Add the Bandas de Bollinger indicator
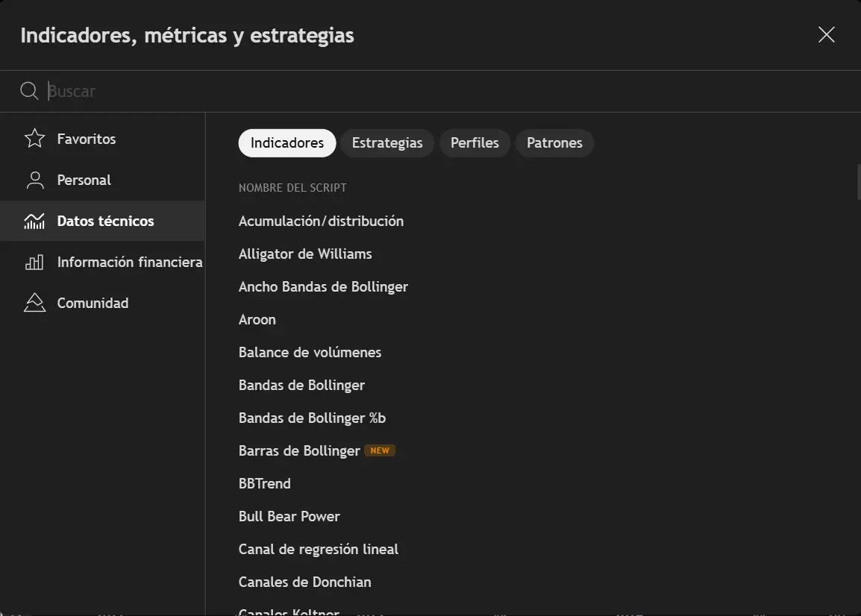861x616 pixels. coord(301,385)
